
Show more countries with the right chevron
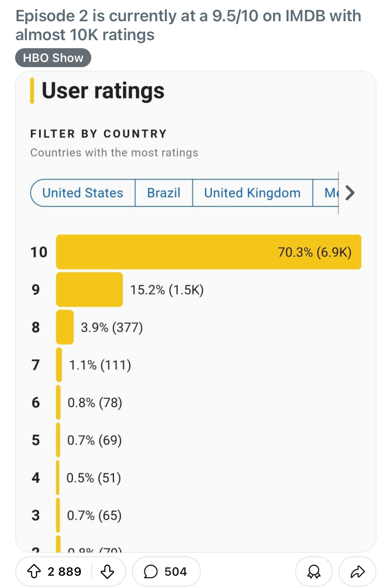[350, 193]
